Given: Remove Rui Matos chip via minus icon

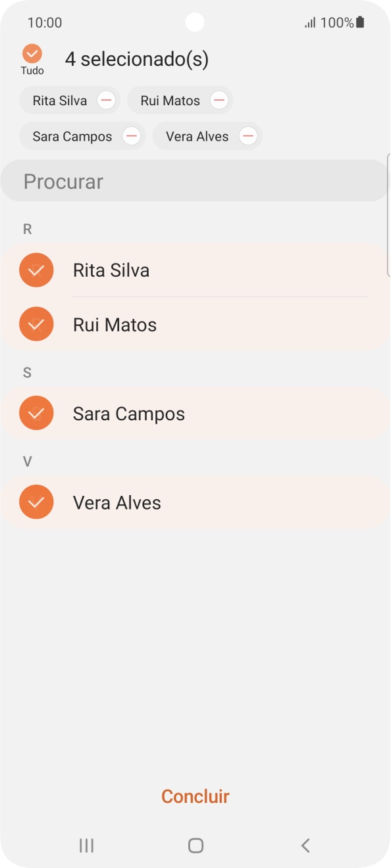Looking at the screenshot, I should [x=219, y=100].
